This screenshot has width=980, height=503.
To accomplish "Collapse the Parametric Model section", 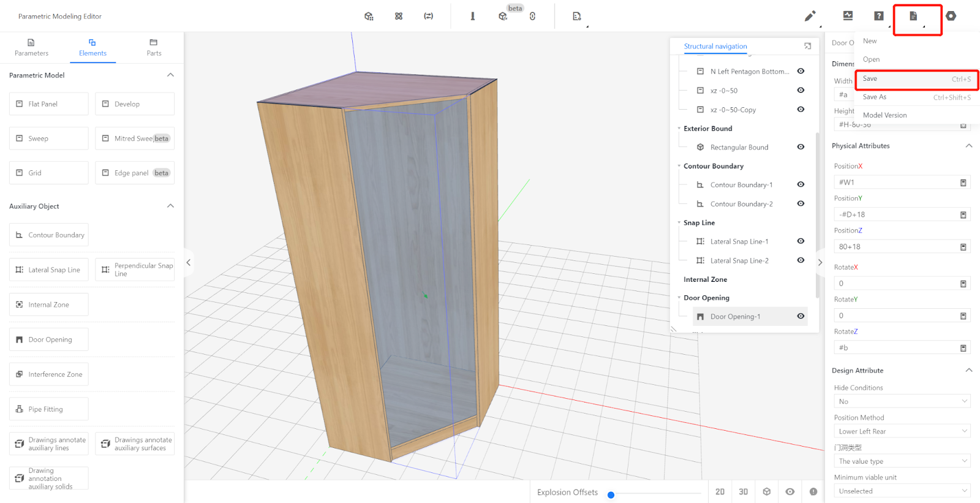I will coord(170,75).
